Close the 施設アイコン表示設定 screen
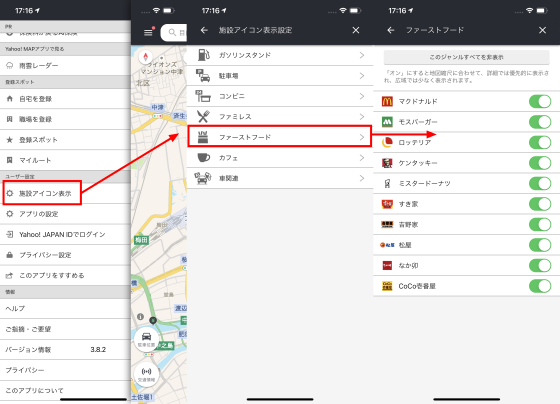 [356, 30]
